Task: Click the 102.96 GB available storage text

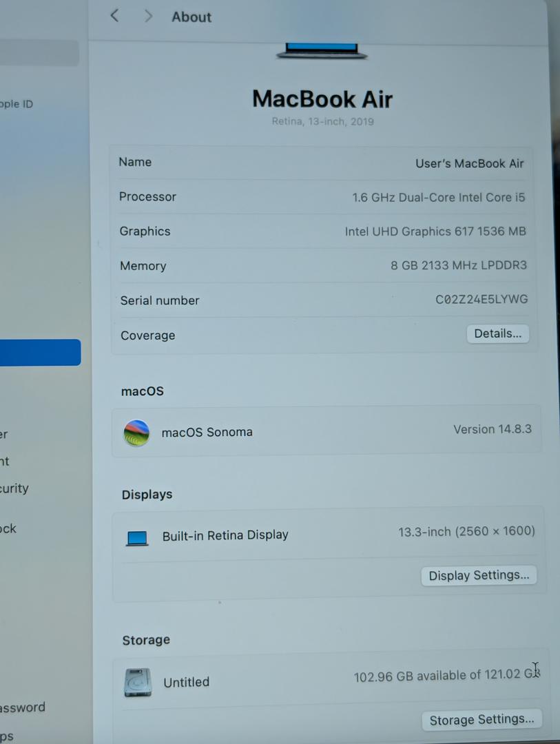Action: point(446,676)
